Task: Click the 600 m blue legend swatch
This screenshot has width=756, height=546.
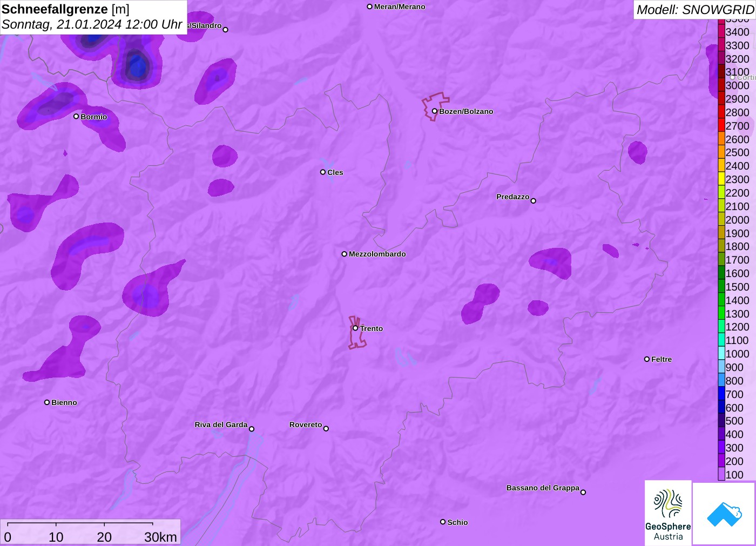Action: click(721, 407)
